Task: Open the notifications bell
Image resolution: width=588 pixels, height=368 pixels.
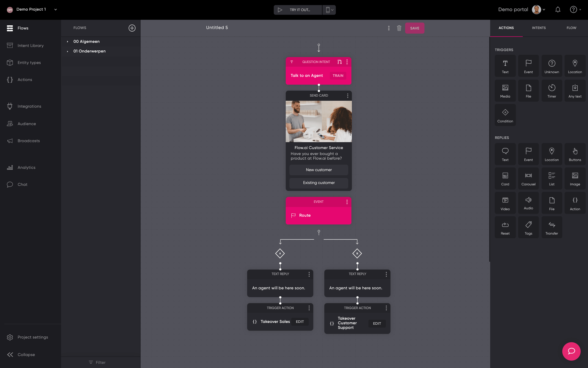Action: pyautogui.click(x=557, y=10)
